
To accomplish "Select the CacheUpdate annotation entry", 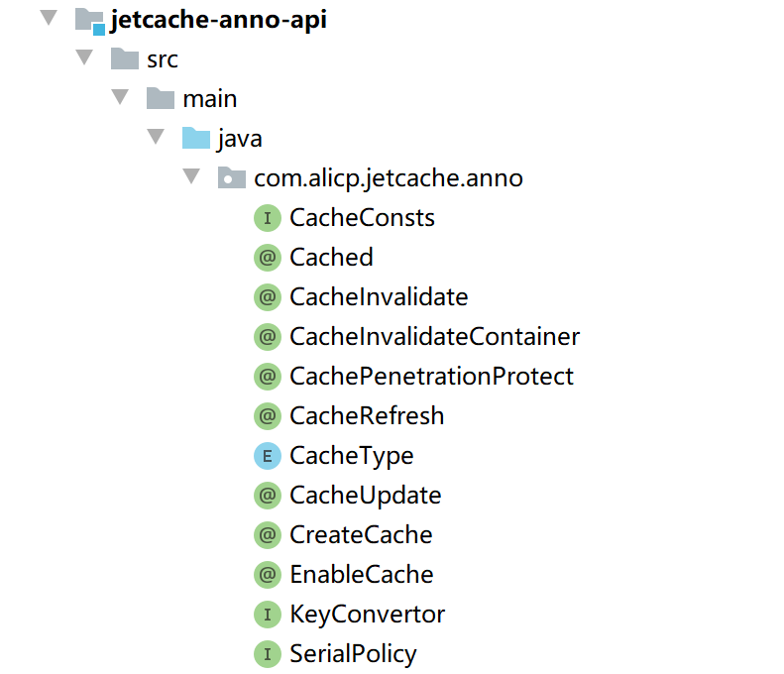I will pyautogui.click(x=365, y=496).
